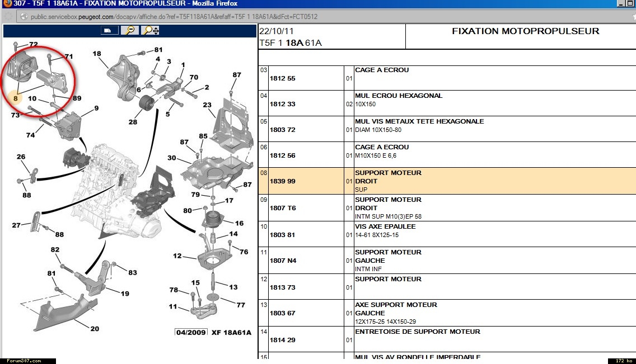Click diagram callout number 27
Image resolution: width=636 pixels, height=364 pixels.
point(16,225)
